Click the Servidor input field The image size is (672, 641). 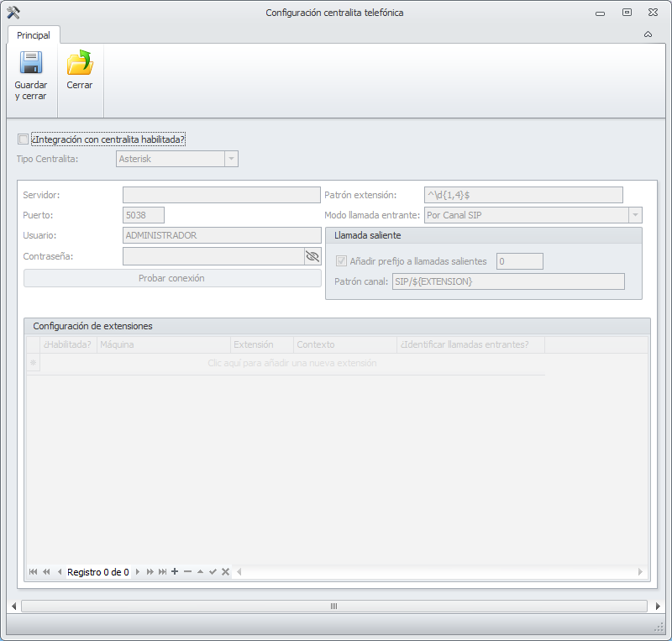222,195
